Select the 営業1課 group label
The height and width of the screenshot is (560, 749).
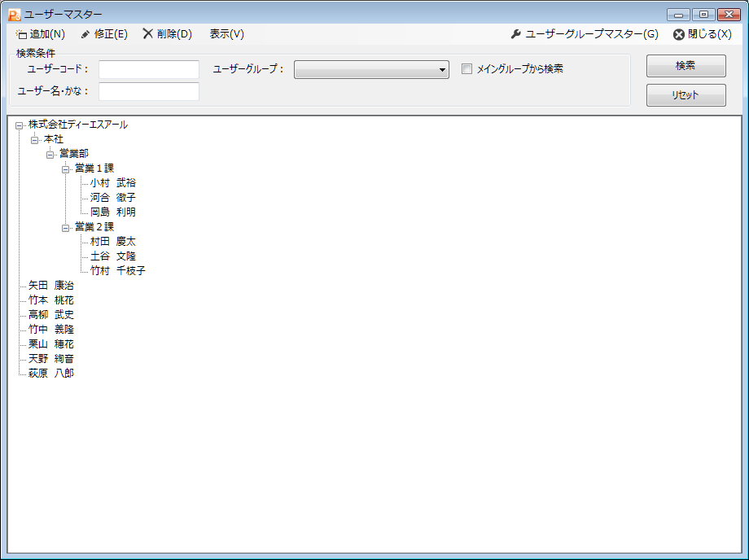(x=94, y=168)
